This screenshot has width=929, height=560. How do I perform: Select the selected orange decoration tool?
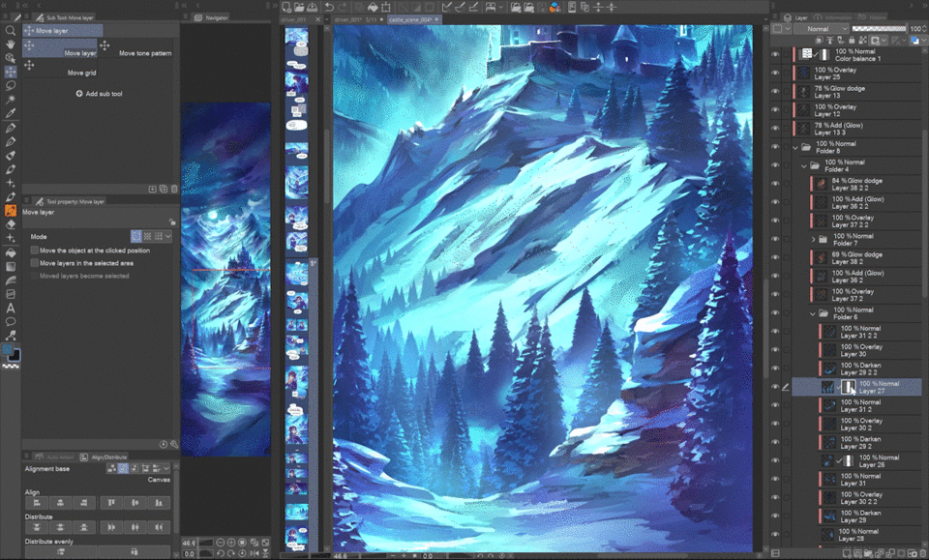click(10, 210)
